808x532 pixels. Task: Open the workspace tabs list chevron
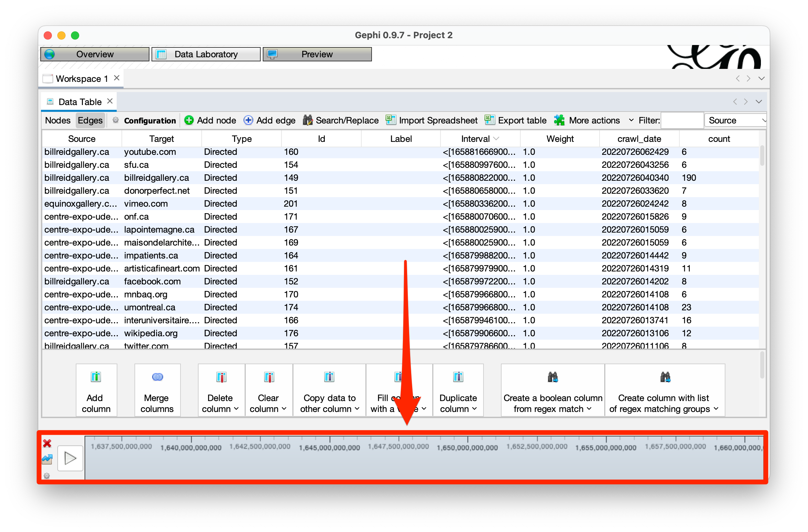(x=761, y=78)
